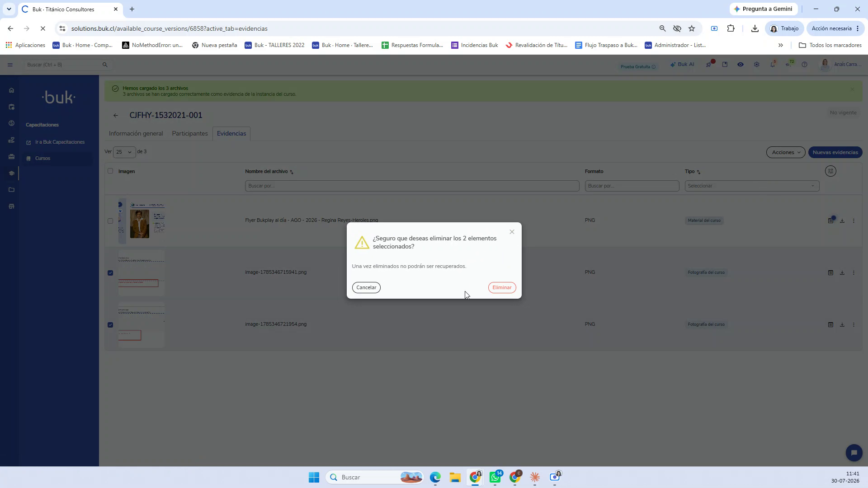868x488 pixels.
Task: Click Pregunta a Gemini button
Action: [x=763, y=9]
